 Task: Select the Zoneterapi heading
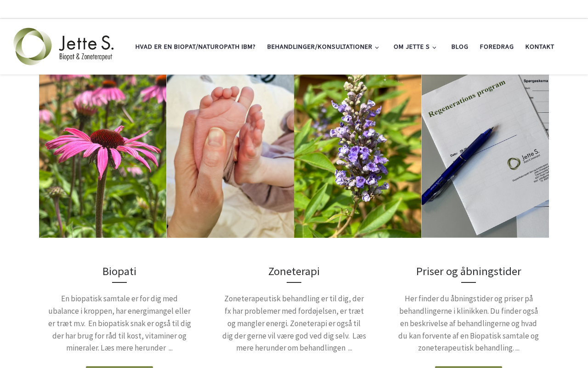pos(294,271)
